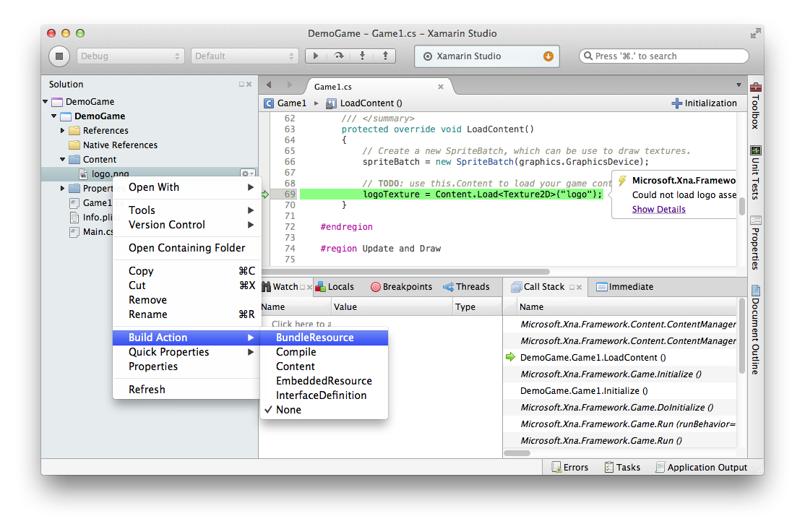Toggle fullscreen with the top-right arrows icon
This screenshot has height=532, width=805.
coord(755,33)
